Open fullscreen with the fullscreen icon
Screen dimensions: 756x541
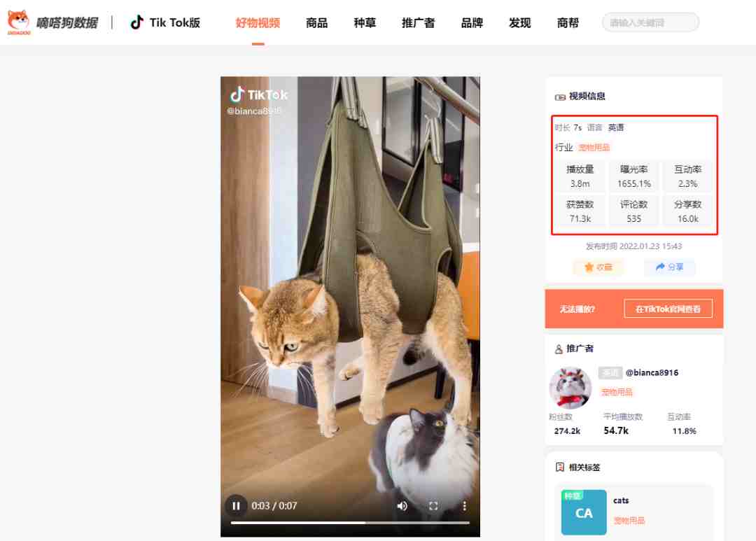tap(433, 506)
